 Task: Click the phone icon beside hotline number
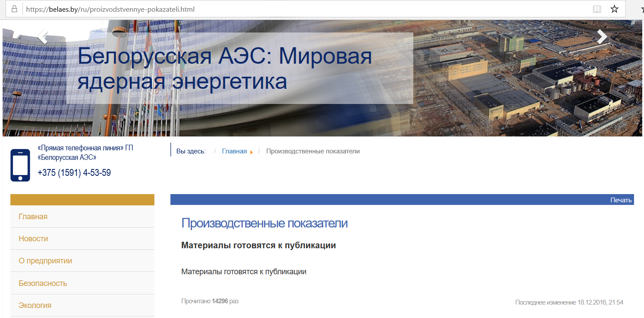[x=20, y=165]
